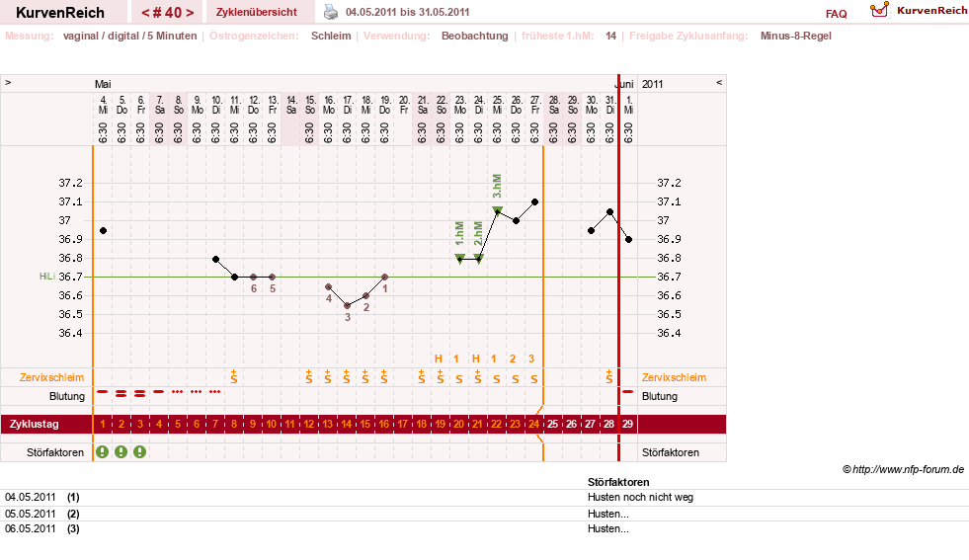Click the orange 'H' marker above cycle day 19

point(439,359)
